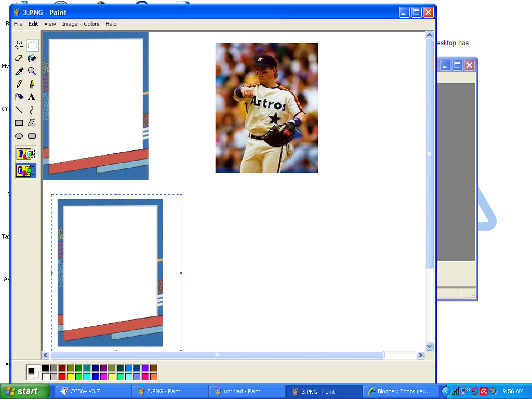Enable transparent selection mode option
The image size is (532, 399).
(26, 170)
